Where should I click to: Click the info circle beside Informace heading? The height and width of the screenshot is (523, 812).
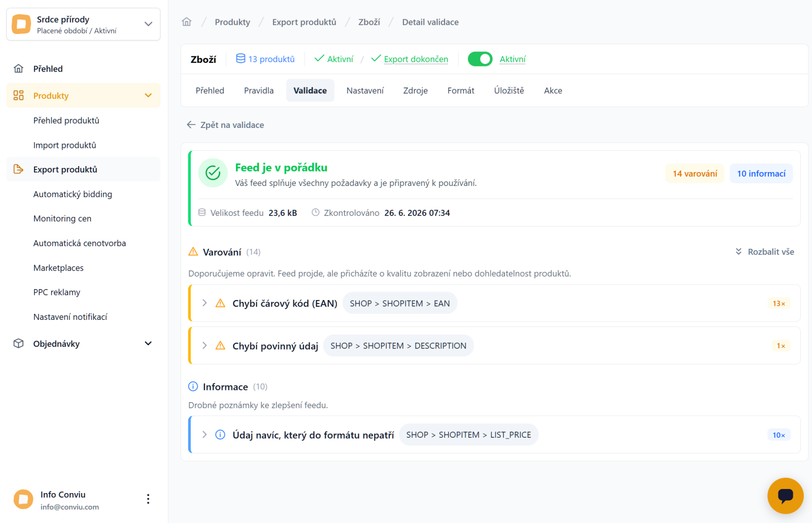(x=193, y=386)
